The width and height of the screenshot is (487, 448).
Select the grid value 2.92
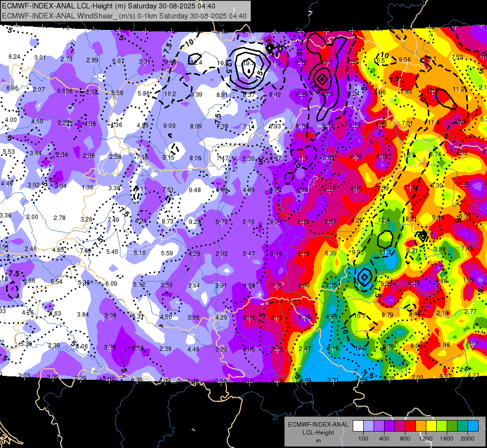[222, 254]
